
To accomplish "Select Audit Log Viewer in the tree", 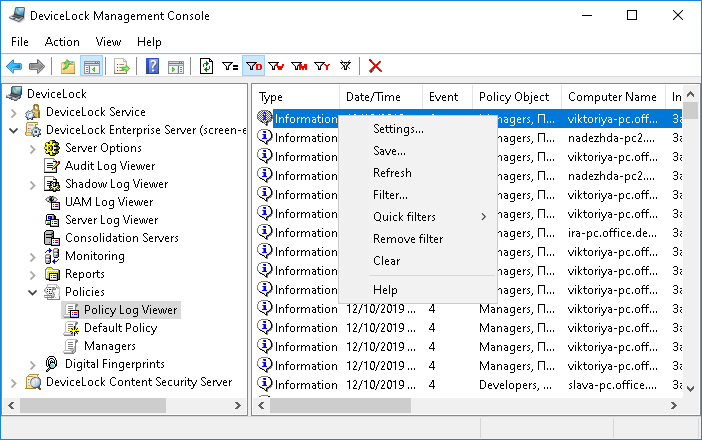I will pyautogui.click(x=110, y=166).
